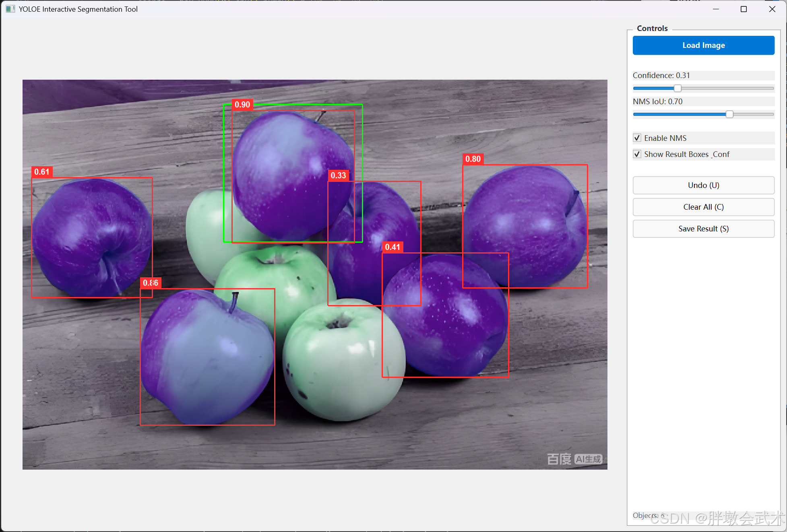Screen dimensions: 787x532
Task: Click the 0.41 confidence label
Action: 392,247
